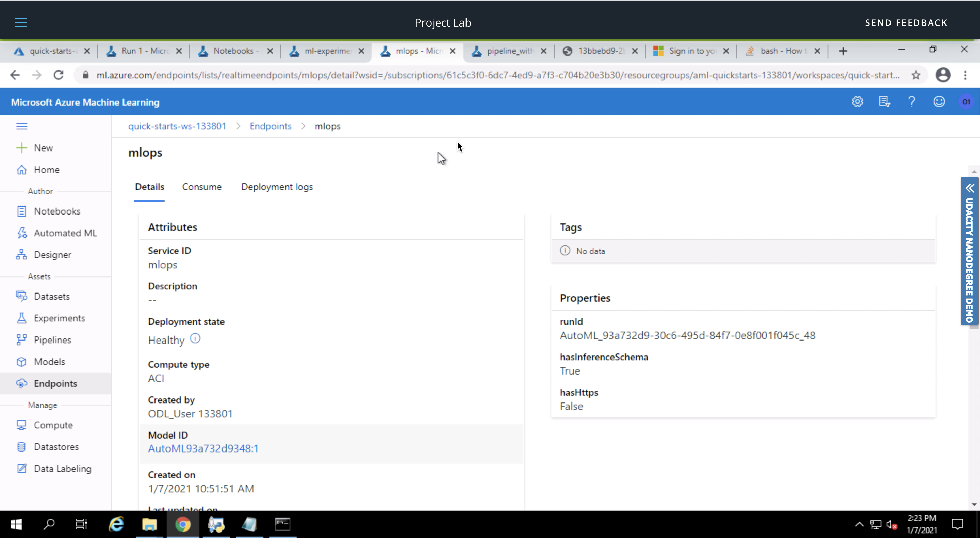Click the help question mark icon
The image size is (980, 538).
coord(912,102)
